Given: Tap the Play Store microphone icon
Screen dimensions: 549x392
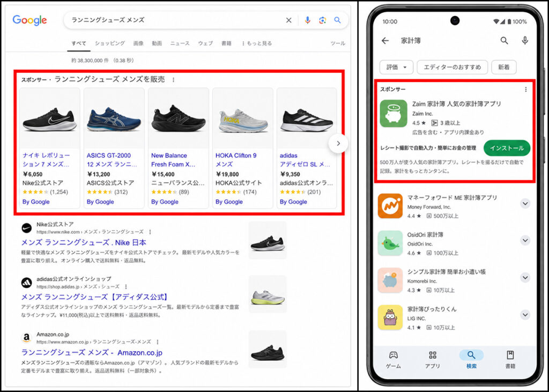Looking at the screenshot, I should [525, 41].
